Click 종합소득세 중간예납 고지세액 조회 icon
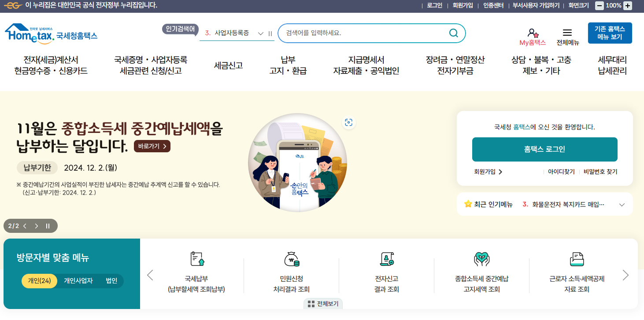Image resolution: width=644 pixels, height=320 pixels. [x=482, y=259]
